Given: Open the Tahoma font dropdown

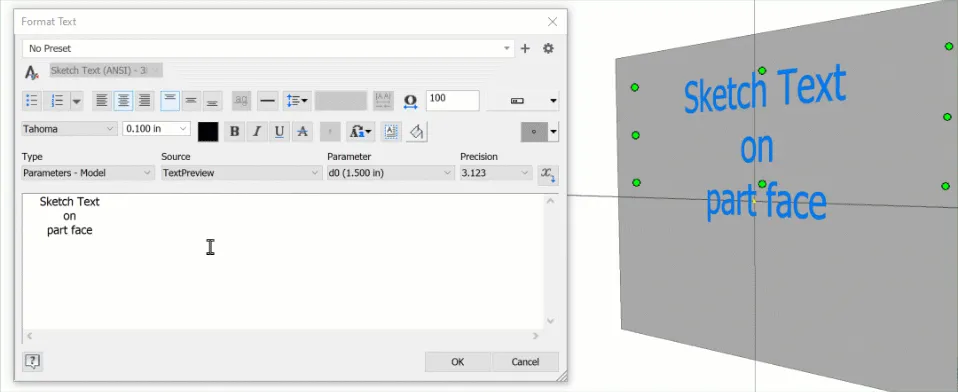Looking at the screenshot, I should [x=69, y=129].
